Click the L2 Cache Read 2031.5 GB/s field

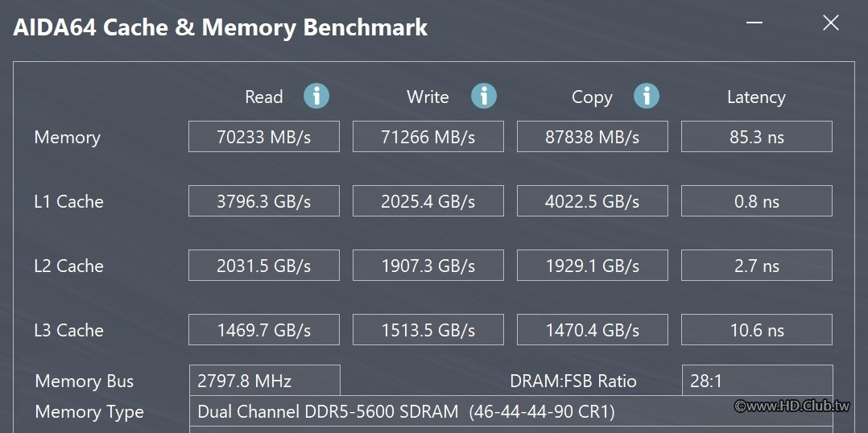(264, 266)
